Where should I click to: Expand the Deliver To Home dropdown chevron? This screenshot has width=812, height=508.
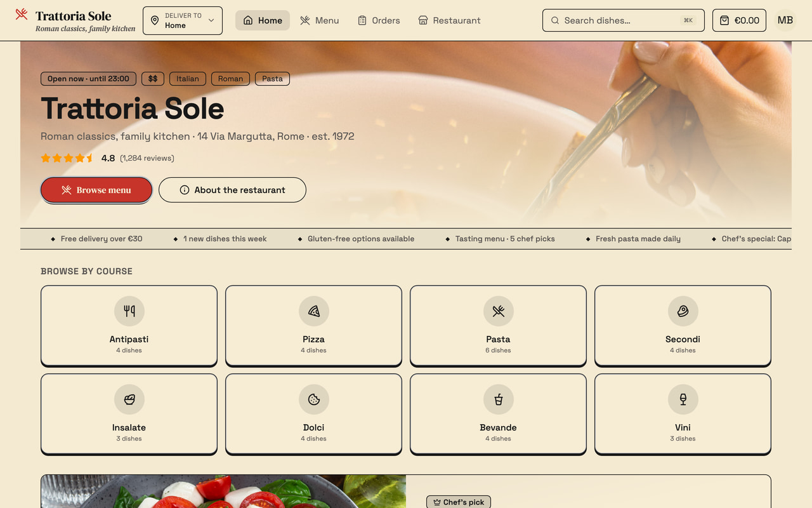pyautogui.click(x=211, y=20)
